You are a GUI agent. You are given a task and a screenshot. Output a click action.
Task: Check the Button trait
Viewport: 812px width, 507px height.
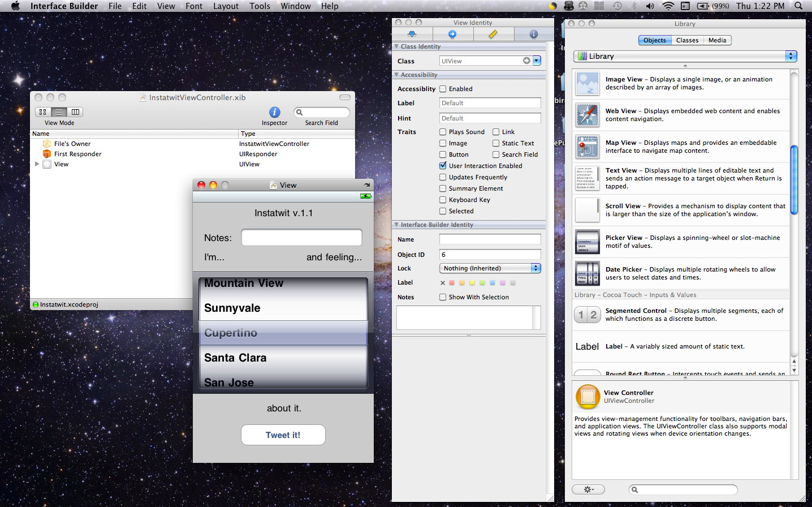coord(443,154)
